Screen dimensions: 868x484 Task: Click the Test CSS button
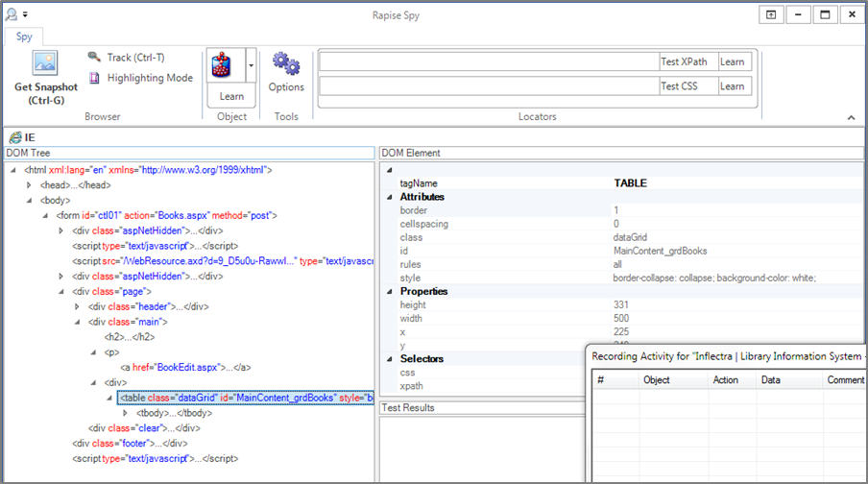click(680, 85)
